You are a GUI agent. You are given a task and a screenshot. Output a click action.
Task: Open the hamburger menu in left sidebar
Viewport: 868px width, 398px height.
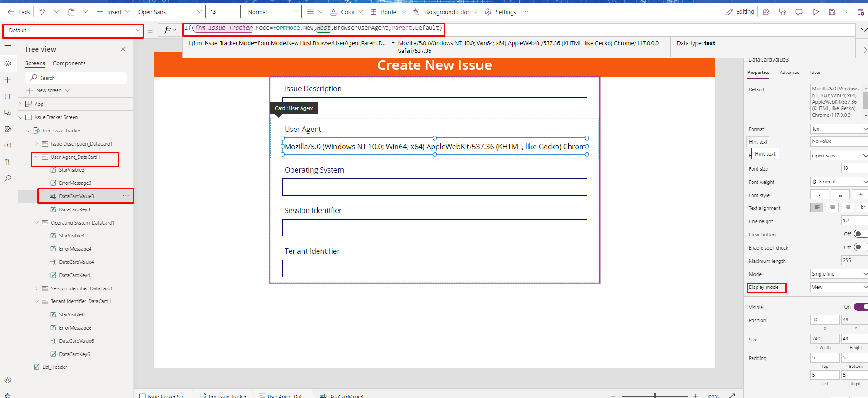7,47
